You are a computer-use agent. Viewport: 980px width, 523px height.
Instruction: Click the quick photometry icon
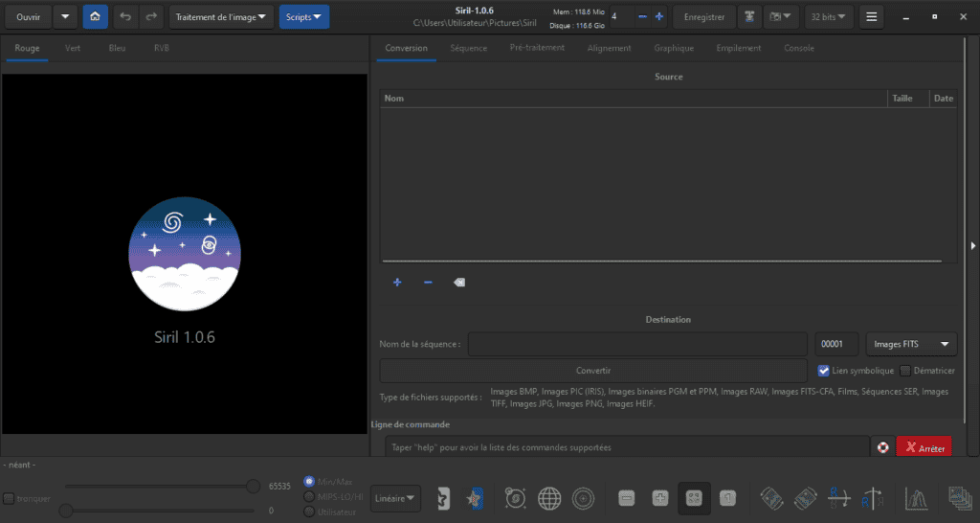(443, 499)
